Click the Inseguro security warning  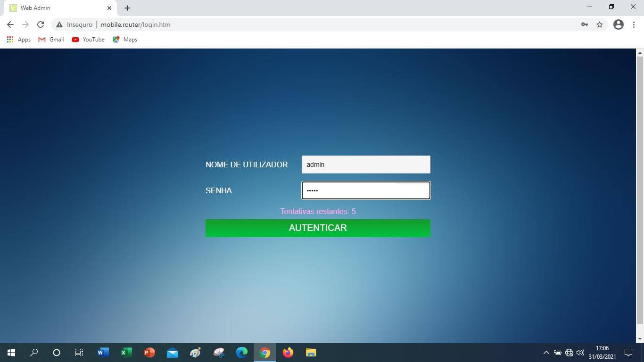pyautogui.click(x=74, y=25)
